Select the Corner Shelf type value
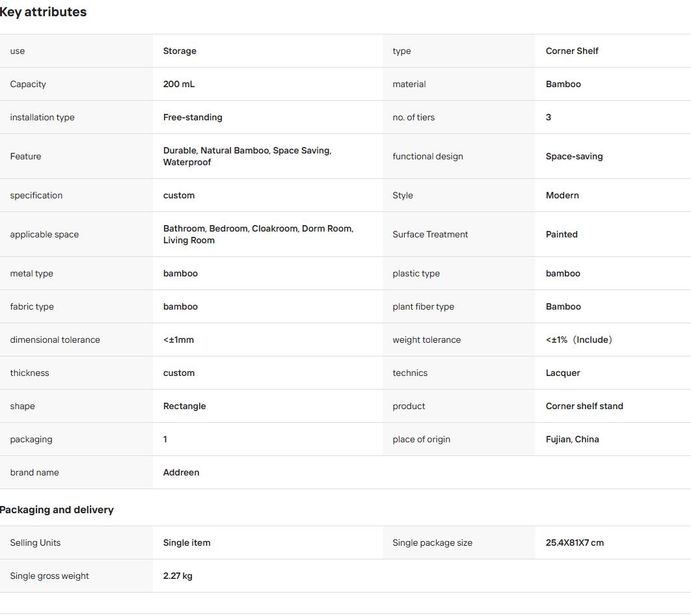The height and width of the screenshot is (616, 691). [571, 51]
